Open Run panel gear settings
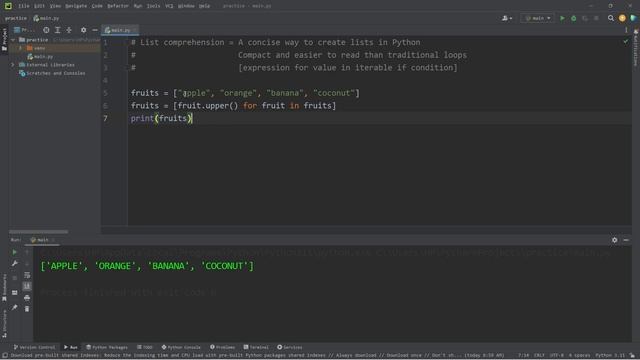This screenshot has height=360, width=640. (x=614, y=240)
